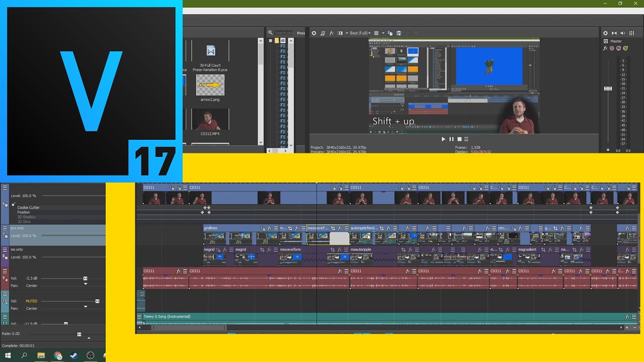Open Event FX on gridlines clip
Viewport: 644px width, 362px height.
tap(269, 228)
